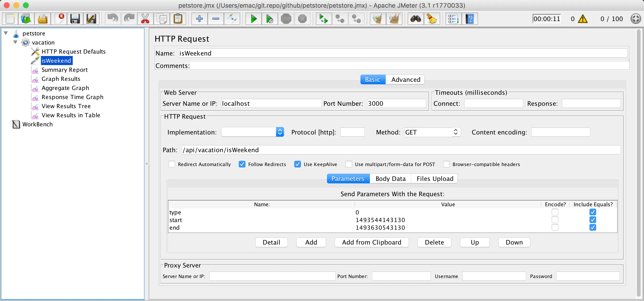Uncheck the Use KeepAlive checkbox
The height and width of the screenshot is (301, 644).
(x=297, y=164)
